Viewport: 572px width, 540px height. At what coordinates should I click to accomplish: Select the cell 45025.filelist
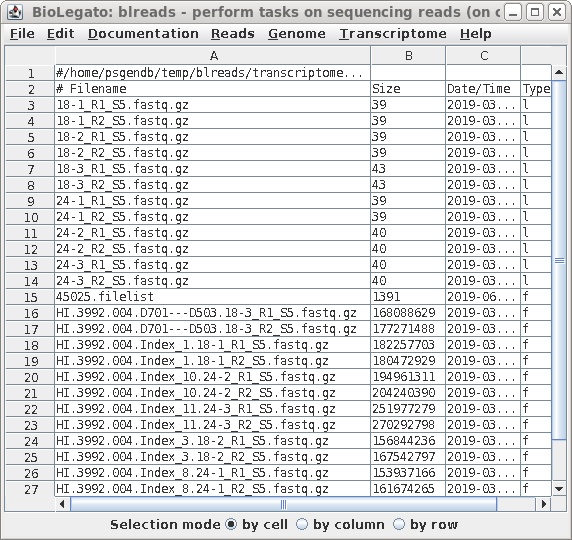click(213, 297)
